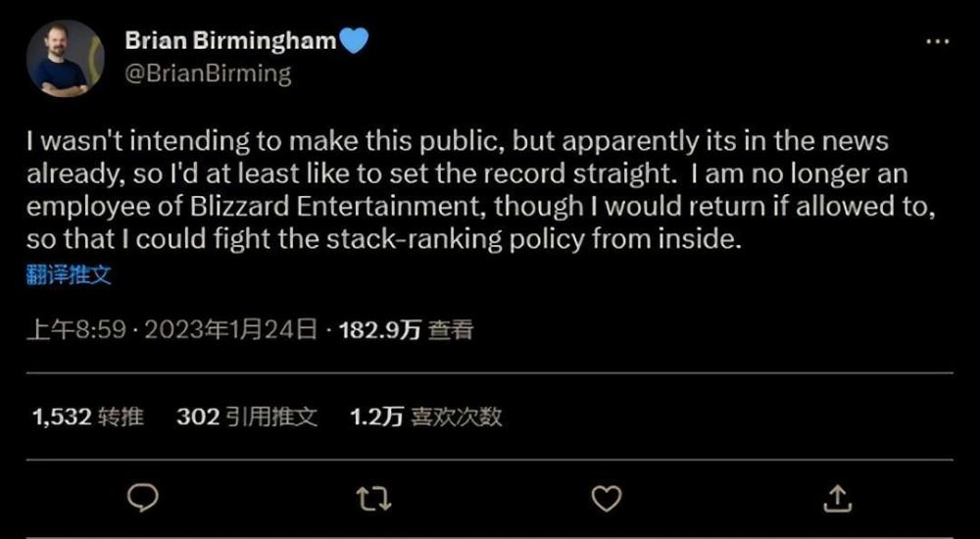The height and width of the screenshot is (539, 980).
Task: Show the 1,532 转推 retweets list
Action: 88,416
